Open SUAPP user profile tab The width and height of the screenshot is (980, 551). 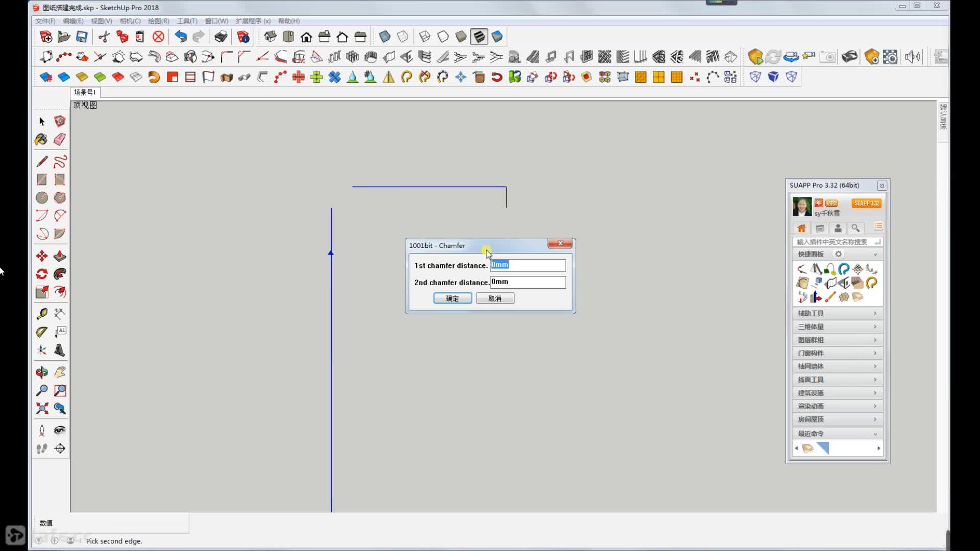point(838,228)
